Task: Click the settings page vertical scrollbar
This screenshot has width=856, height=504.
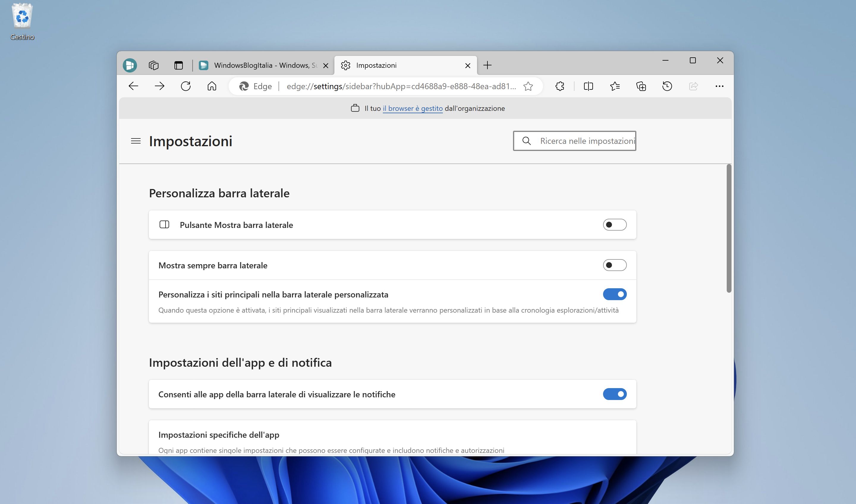Action: click(x=729, y=228)
